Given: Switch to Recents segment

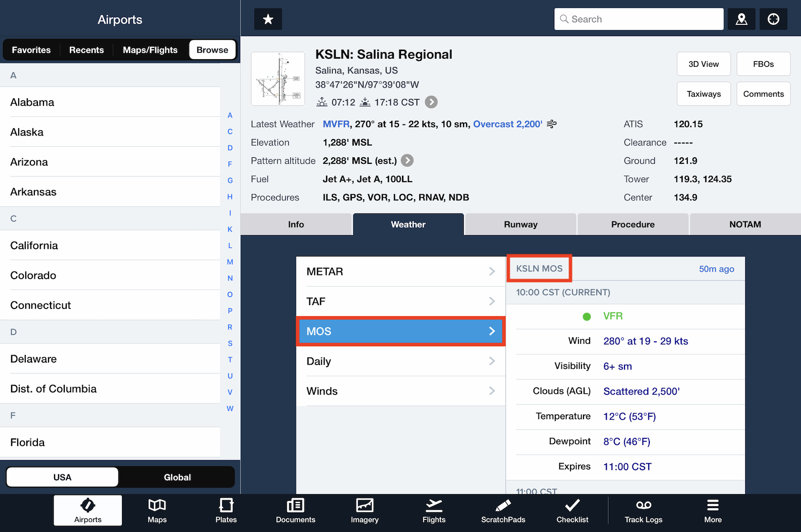Looking at the screenshot, I should pos(86,50).
